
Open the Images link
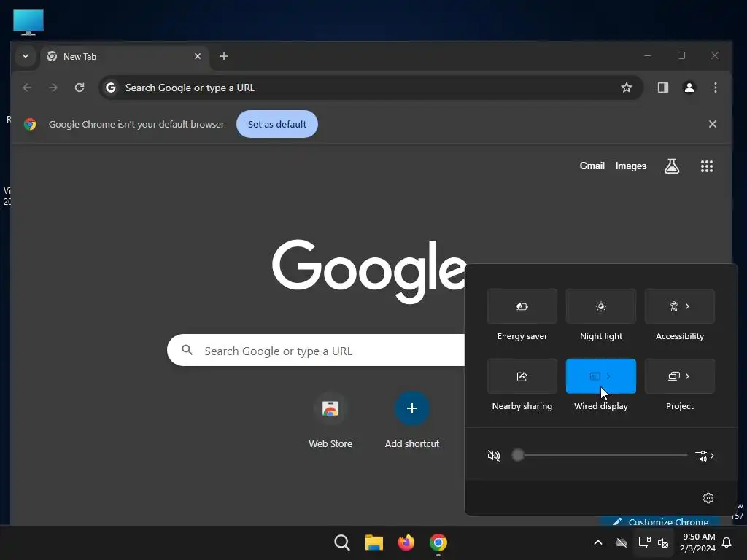point(631,166)
